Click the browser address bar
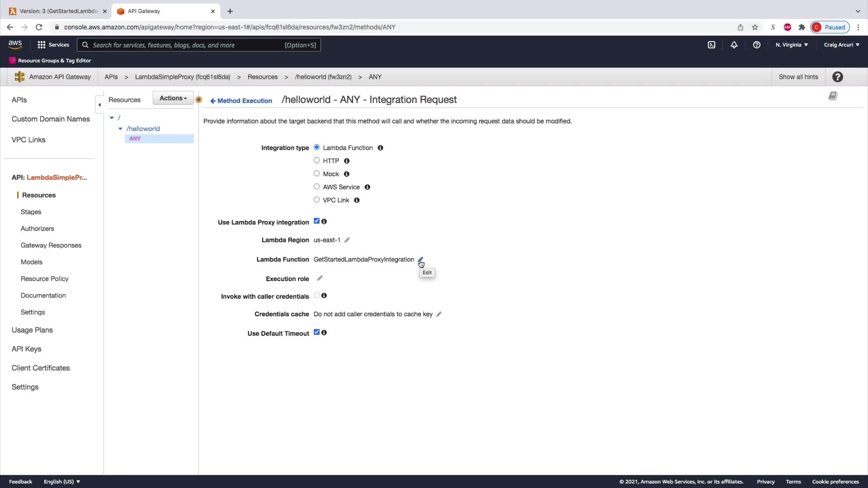Image resolution: width=868 pixels, height=488 pixels. click(x=392, y=27)
